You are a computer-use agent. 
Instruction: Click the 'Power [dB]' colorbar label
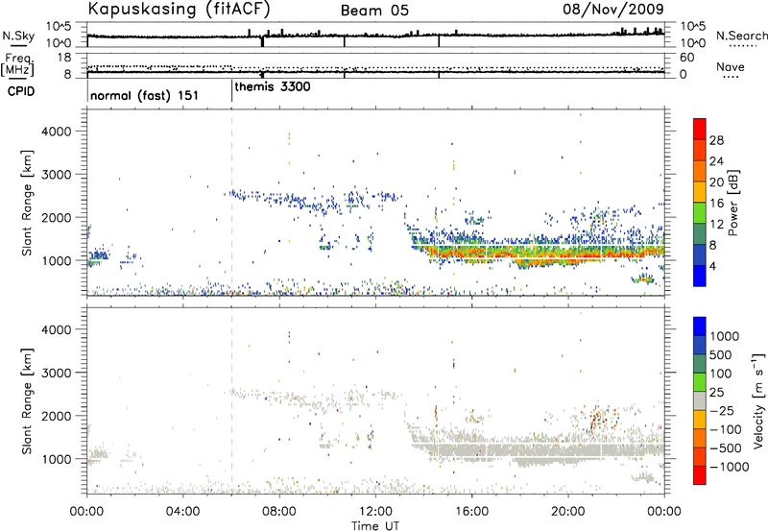point(733,203)
